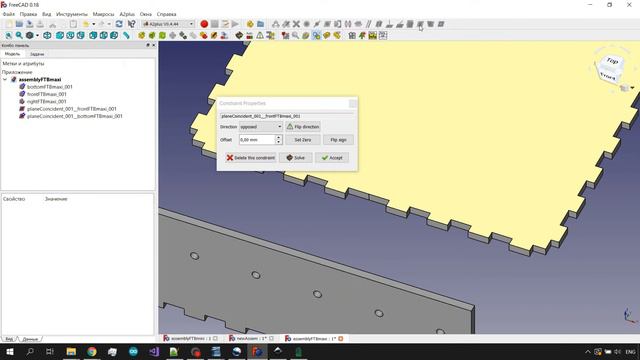Open the Правка menu
640x360 pixels.
[x=28, y=14]
